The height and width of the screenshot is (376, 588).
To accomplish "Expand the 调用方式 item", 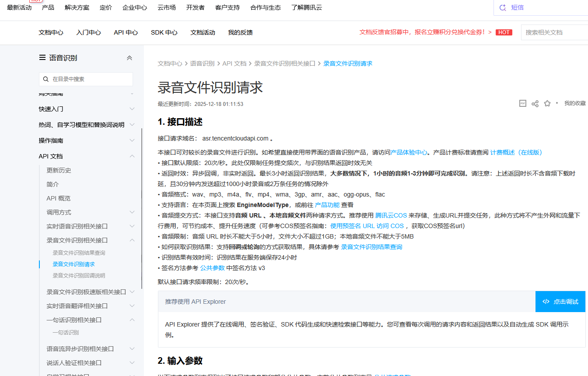I will tap(132, 212).
